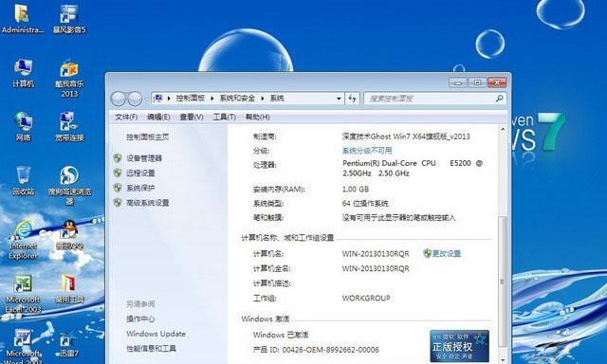Open 远程设置 link
The width and height of the screenshot is (607, 364).
click(x=140, y=173)
